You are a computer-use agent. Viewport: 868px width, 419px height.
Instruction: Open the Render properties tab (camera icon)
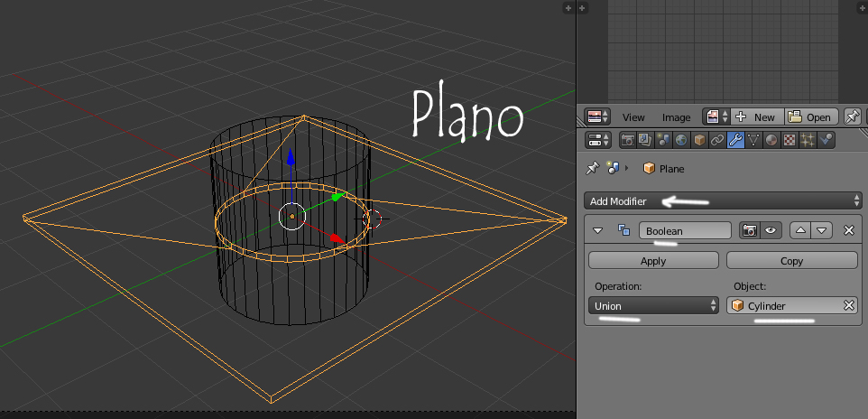click(x=628, y=140)
